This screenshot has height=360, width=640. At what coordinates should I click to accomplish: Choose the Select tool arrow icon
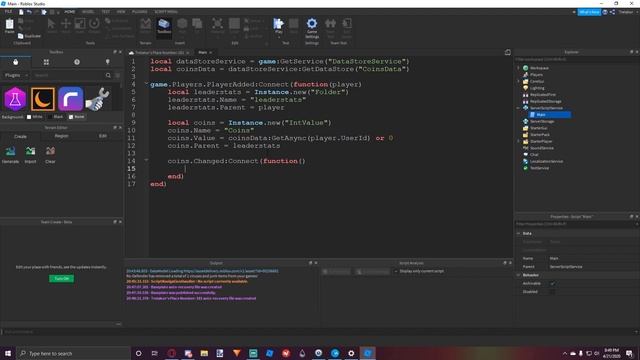click(51, 24)
